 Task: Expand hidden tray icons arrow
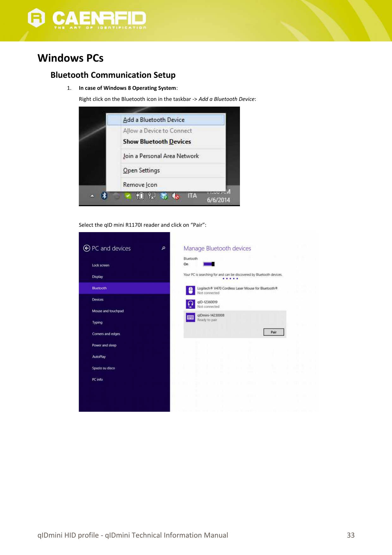92,196
